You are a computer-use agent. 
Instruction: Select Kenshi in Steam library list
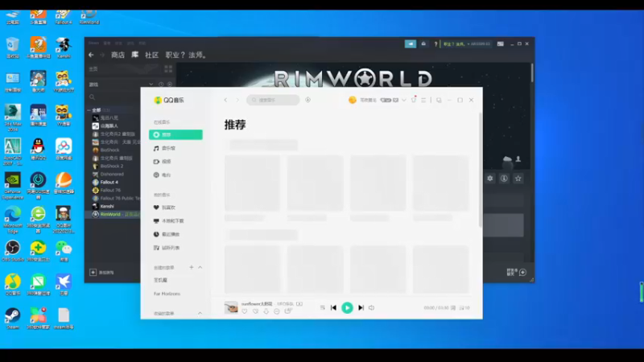pyautogui.click(x=107, y=207)
